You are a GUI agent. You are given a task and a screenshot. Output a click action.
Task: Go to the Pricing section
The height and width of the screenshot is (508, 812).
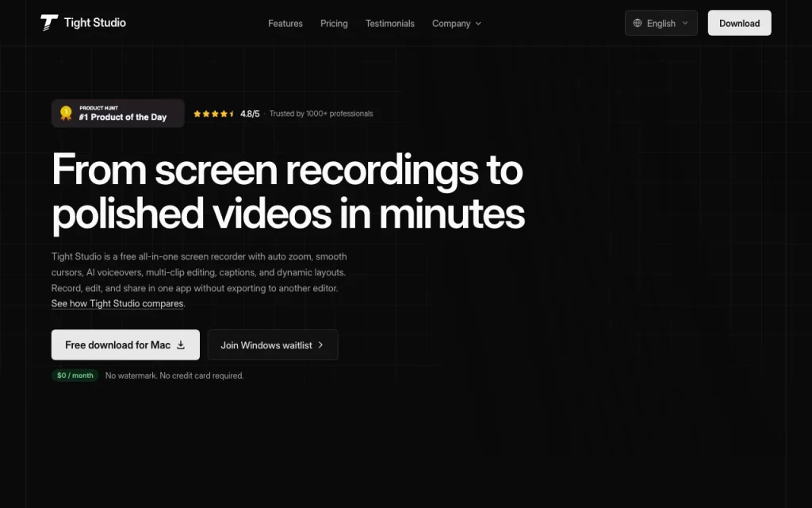pos(334,23)
